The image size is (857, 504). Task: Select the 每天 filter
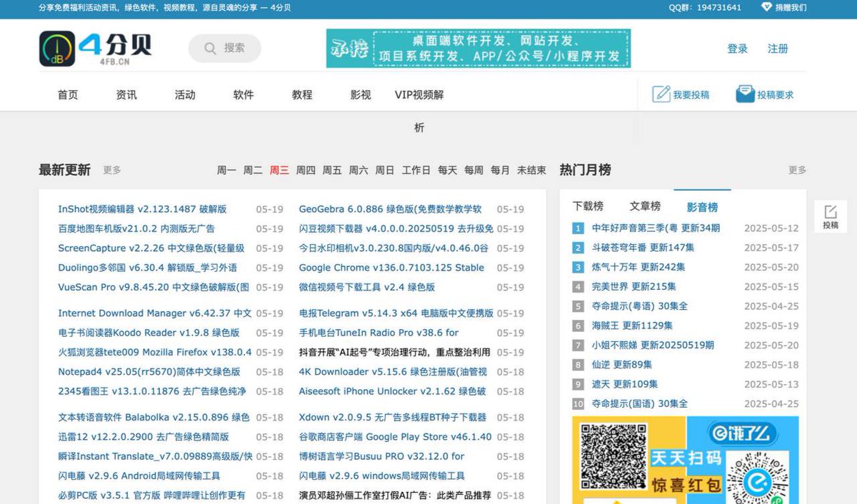pos(448,170)
